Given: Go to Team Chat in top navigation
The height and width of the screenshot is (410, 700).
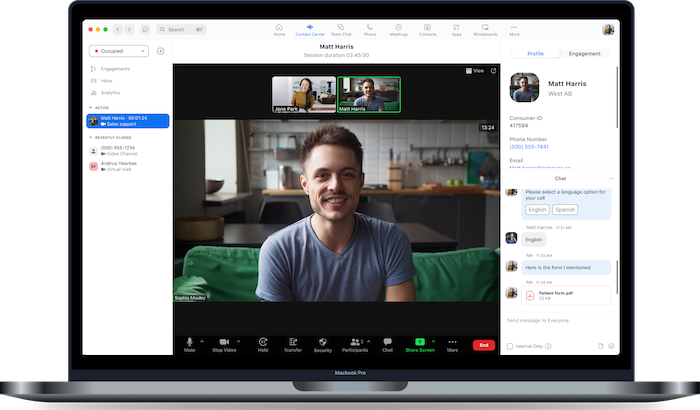Looking at the screenshot, I should point(341,29).
